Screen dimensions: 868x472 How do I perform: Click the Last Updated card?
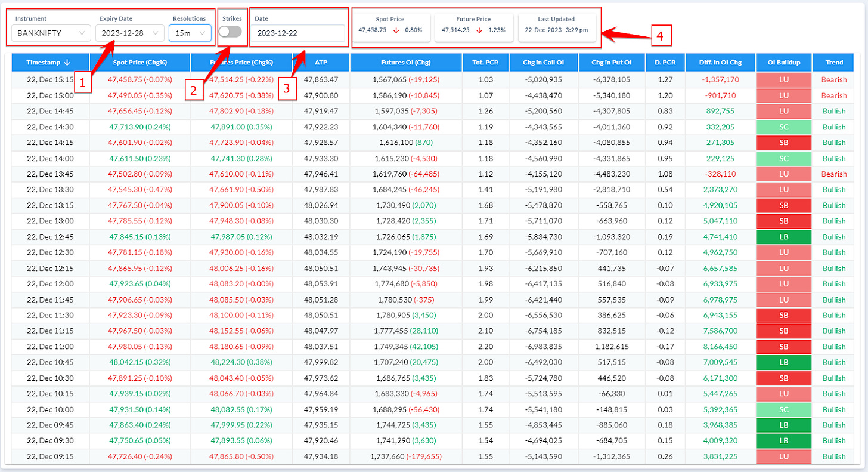click(557, 27)
